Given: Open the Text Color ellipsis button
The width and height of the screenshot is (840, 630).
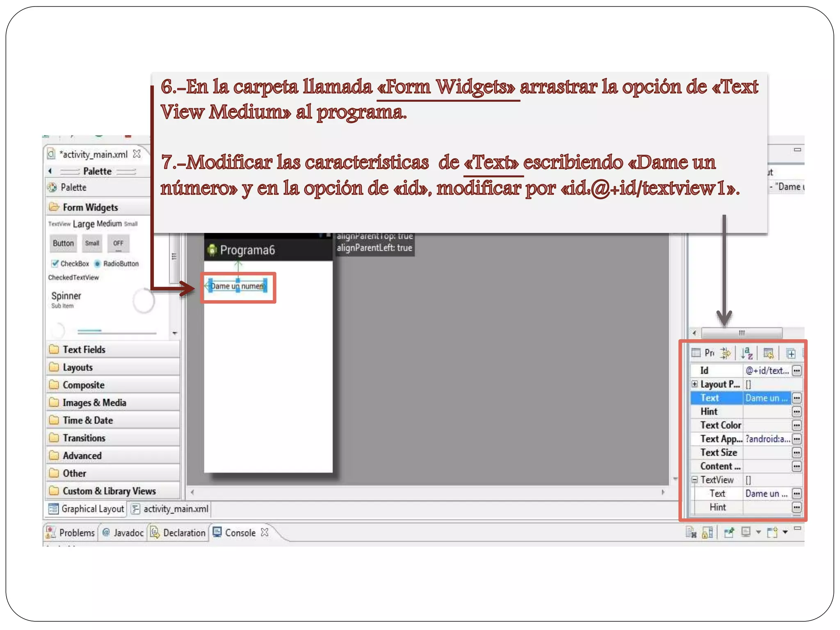Looking at the screenshot, I should pyautogui.click(x=797, y=425).
